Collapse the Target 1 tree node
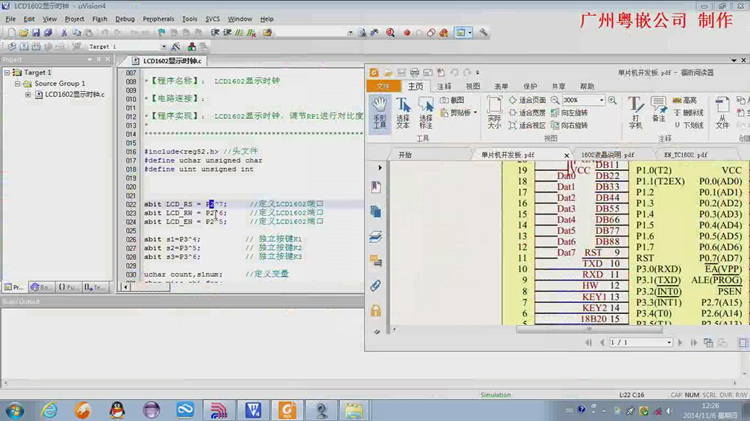 pyautogui.click(x=7, y=73)
